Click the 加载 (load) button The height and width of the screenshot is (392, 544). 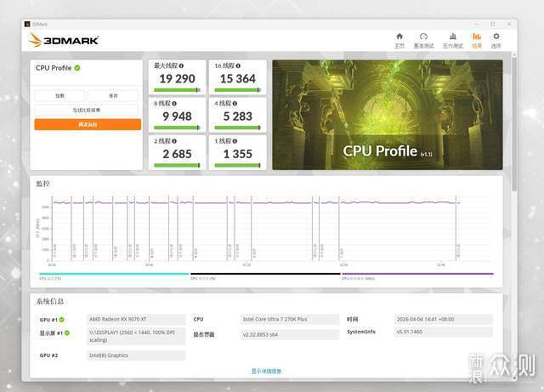click(59, 95)
